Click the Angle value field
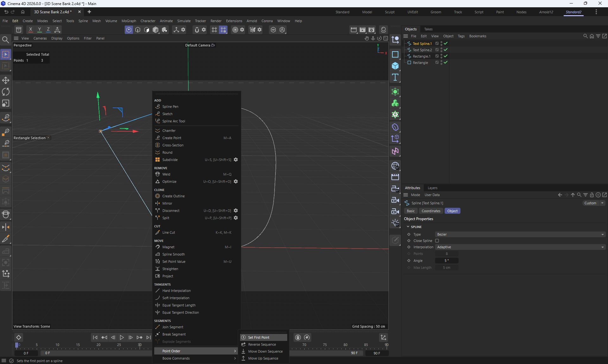The height and width of the screenshot is (364, 608). (x=446, y=261)
